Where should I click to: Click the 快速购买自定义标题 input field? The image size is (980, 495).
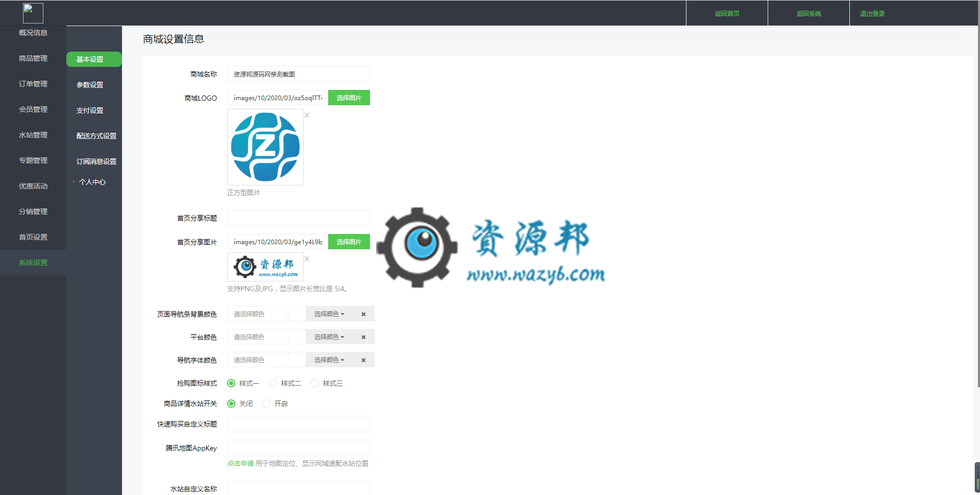pos(299,424)
